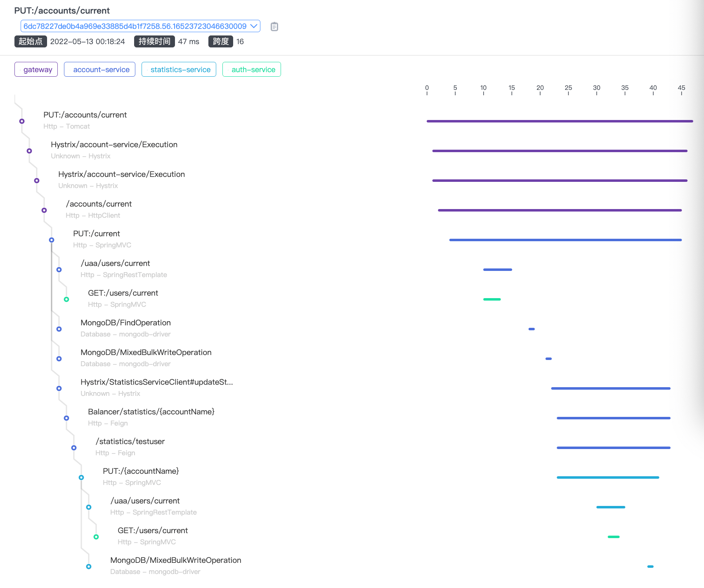Open the /statistics/testuser Feign span
The width and height of the screenshot is (704, 588).
coord(130,441)
